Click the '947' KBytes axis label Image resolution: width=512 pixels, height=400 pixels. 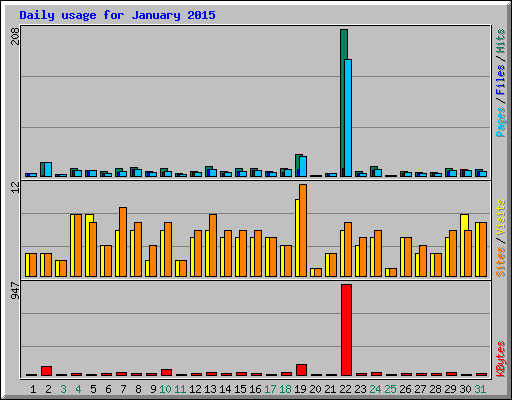15,290
